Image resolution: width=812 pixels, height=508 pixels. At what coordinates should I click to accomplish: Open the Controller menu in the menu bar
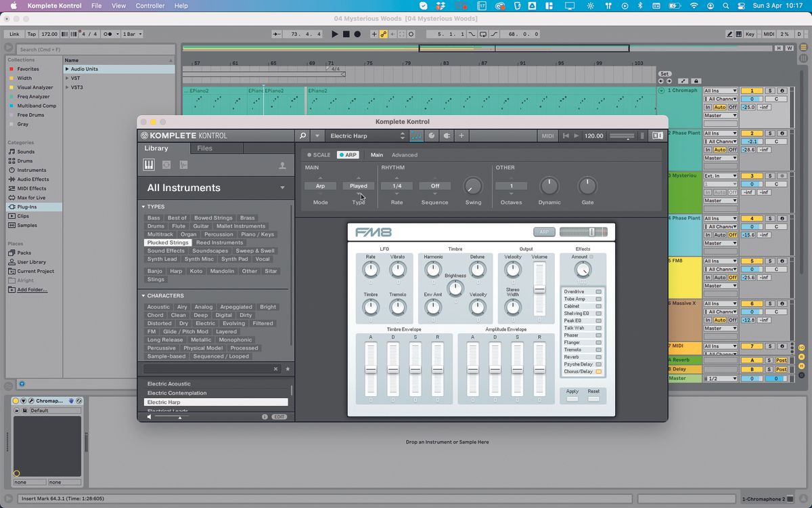150,5
